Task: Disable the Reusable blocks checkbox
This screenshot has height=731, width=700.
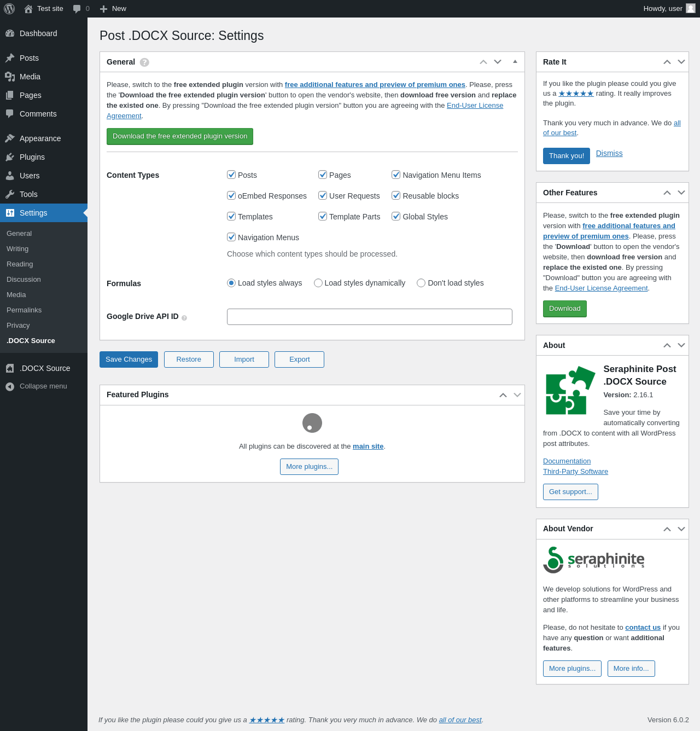Action: click(396, 195)
